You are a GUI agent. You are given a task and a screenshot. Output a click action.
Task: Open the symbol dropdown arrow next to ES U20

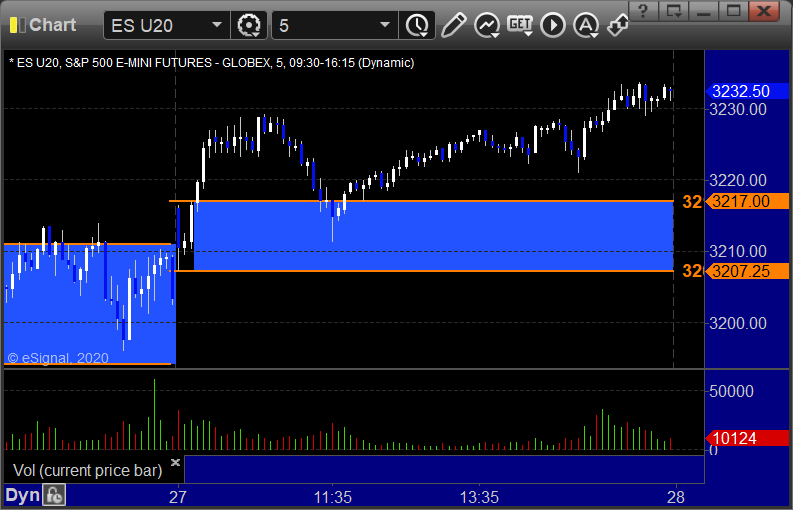[217, 25]
